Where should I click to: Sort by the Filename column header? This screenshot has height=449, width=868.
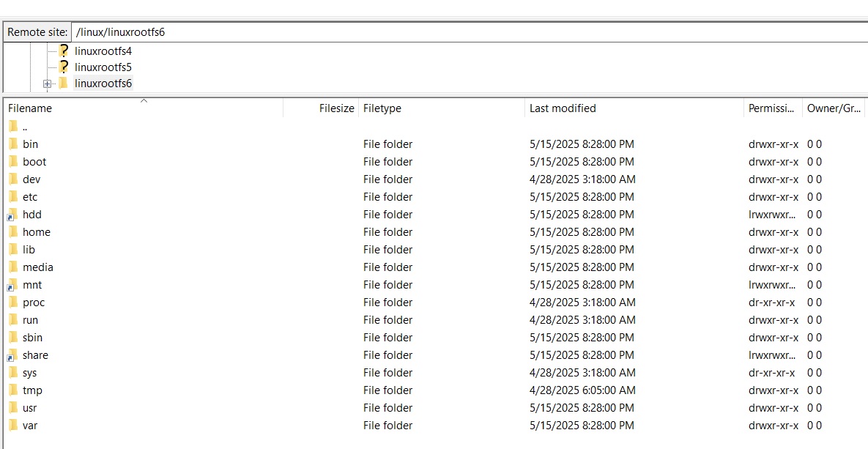[144, 108]
